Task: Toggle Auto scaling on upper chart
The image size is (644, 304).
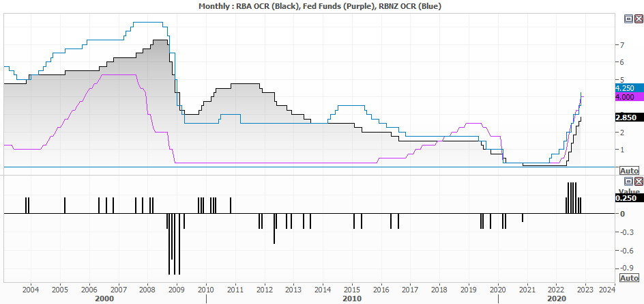Action: click(x=629, y=171)
